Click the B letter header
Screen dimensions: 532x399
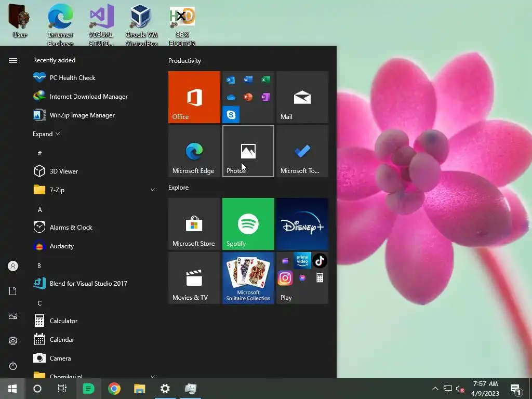(x=39, y=265)
